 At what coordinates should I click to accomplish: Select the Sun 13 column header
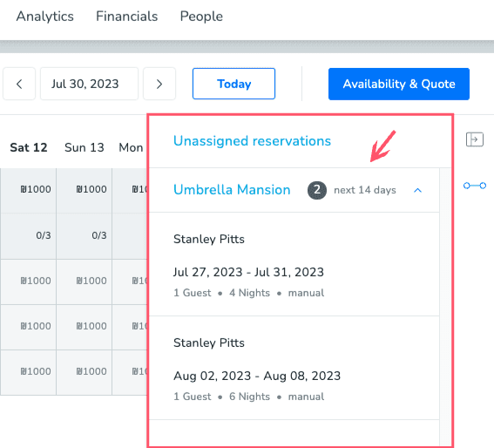(x=85, y=147)
